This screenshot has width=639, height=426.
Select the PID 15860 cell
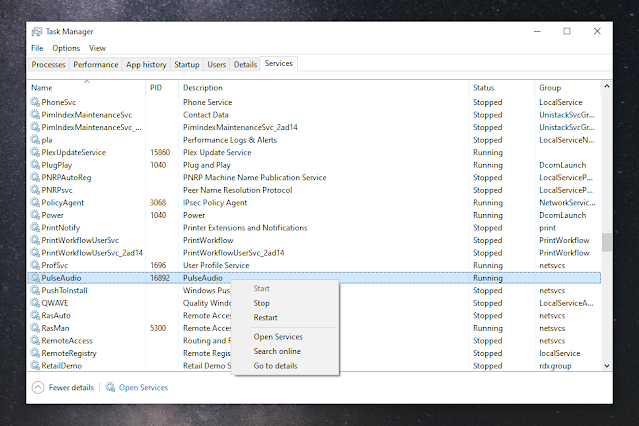pos(160,152)
